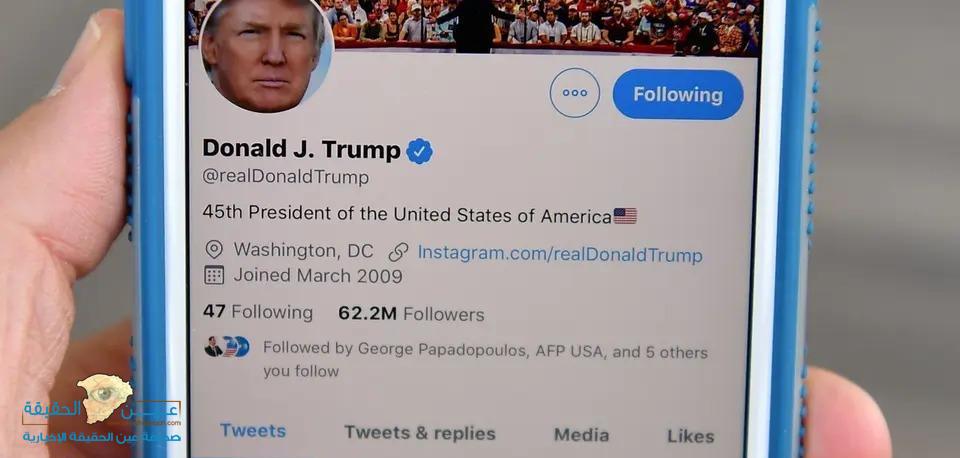Tap the US flag emoji in bio
Screen dimensions: 960x458
(625, 216)
